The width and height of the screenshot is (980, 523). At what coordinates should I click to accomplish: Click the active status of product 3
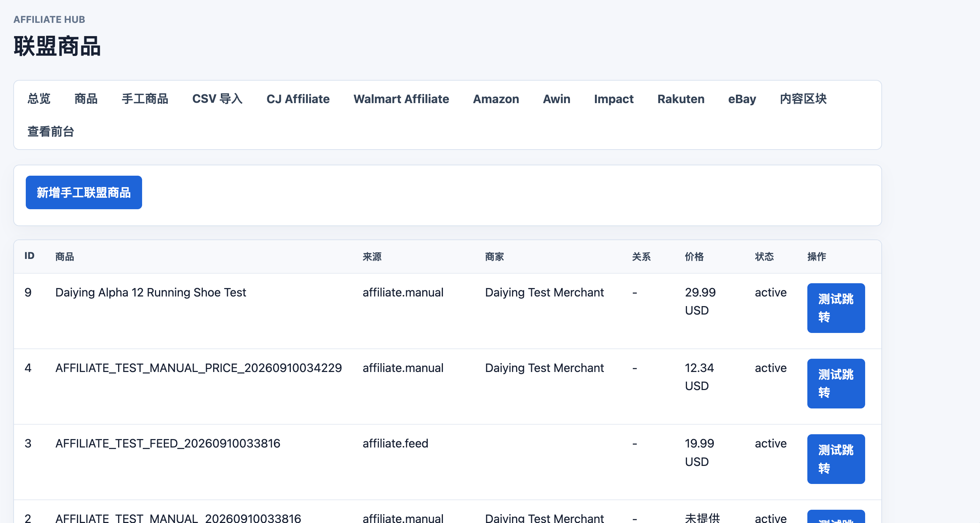771,443
